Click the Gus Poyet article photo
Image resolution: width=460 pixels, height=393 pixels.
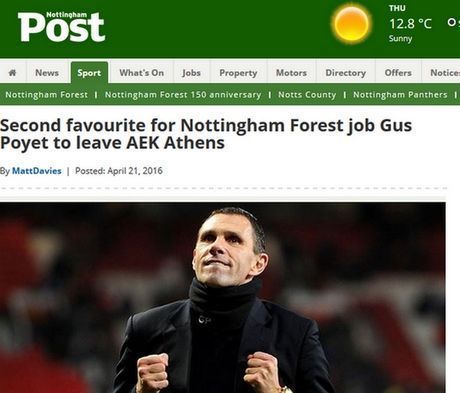pyautogui.click(x=223, y=297)
